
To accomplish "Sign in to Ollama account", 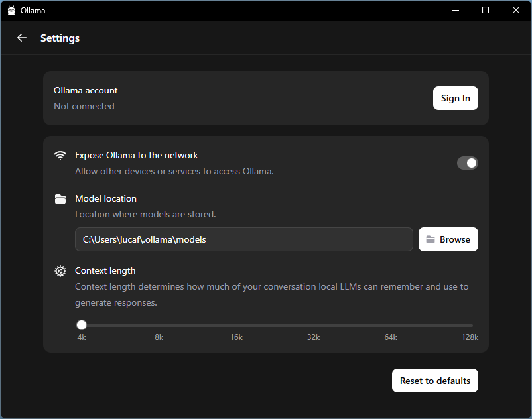I will tap(455, 98).
